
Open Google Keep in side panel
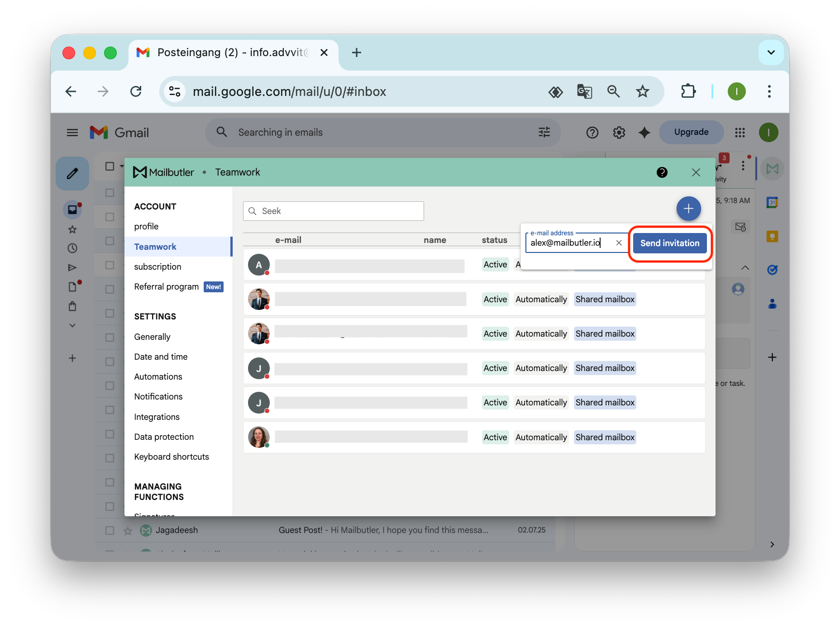773,236
